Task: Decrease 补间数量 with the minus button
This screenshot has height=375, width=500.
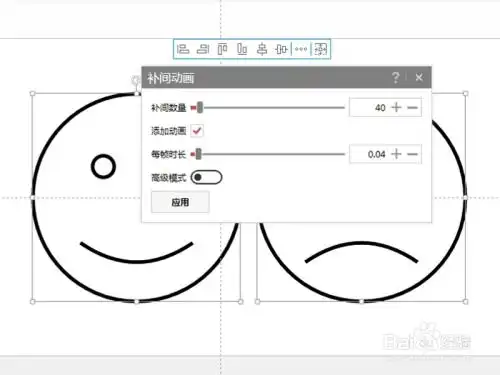Action: [412, 107]
